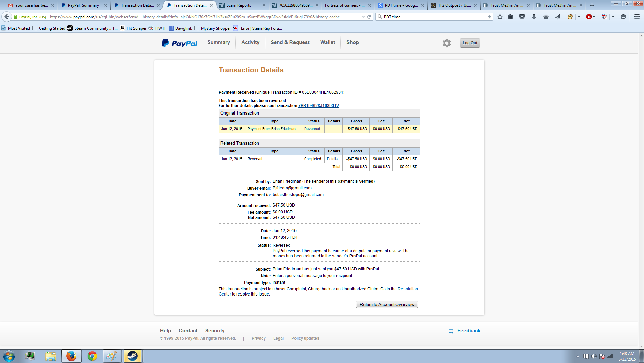Open PayPal settings gear icon
This screenshot has width=644, height=363.
(447, 43)
